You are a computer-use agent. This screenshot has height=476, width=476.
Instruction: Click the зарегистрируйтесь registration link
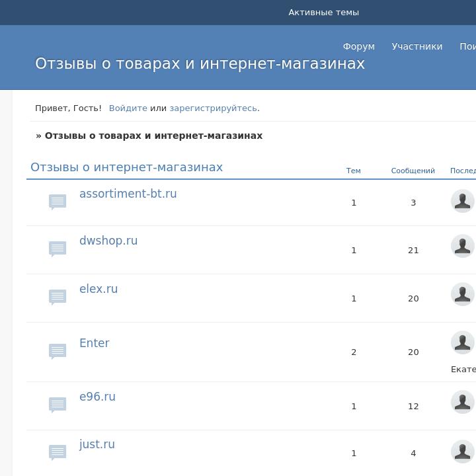[214, 108]
